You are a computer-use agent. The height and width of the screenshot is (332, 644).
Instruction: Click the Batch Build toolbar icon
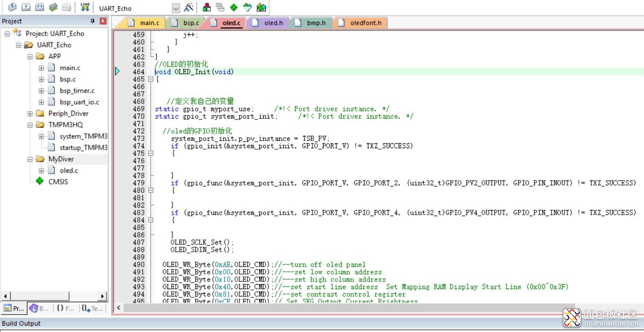pos(53,7)
